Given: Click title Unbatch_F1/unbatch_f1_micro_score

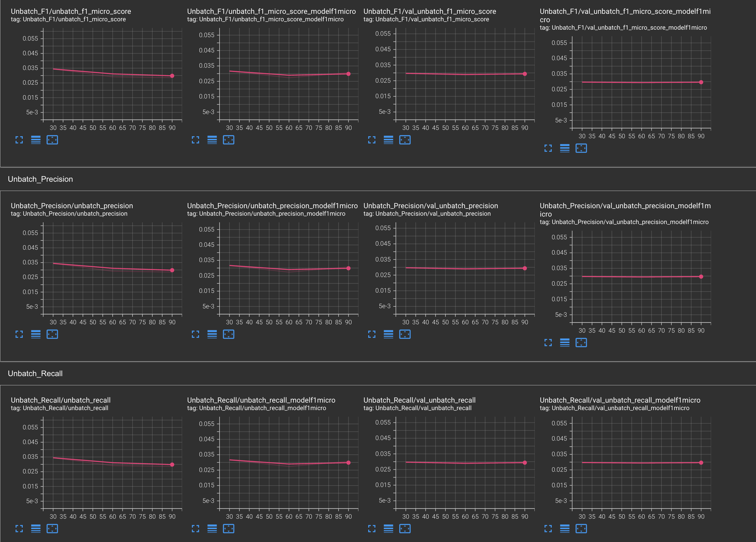Looking at the screenshot, I should point(71,11).
